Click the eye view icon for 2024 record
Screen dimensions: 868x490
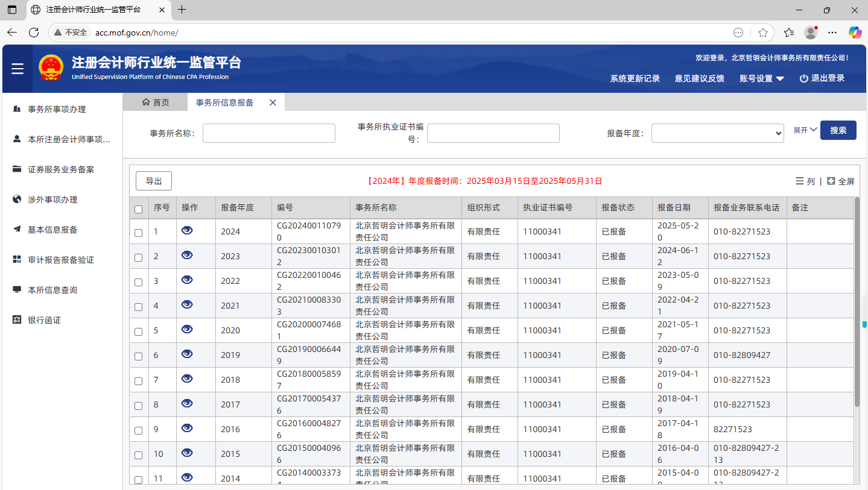pyautogui.click(x=187, y=230)
